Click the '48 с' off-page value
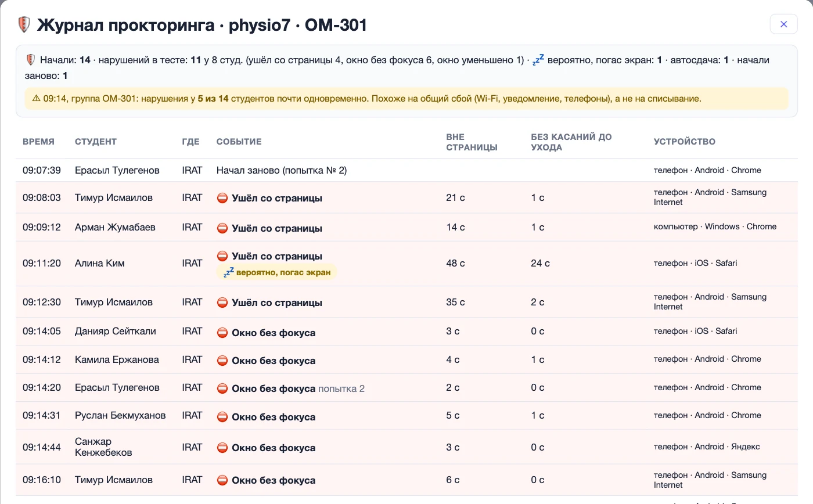813x504 pixels. 456,263
